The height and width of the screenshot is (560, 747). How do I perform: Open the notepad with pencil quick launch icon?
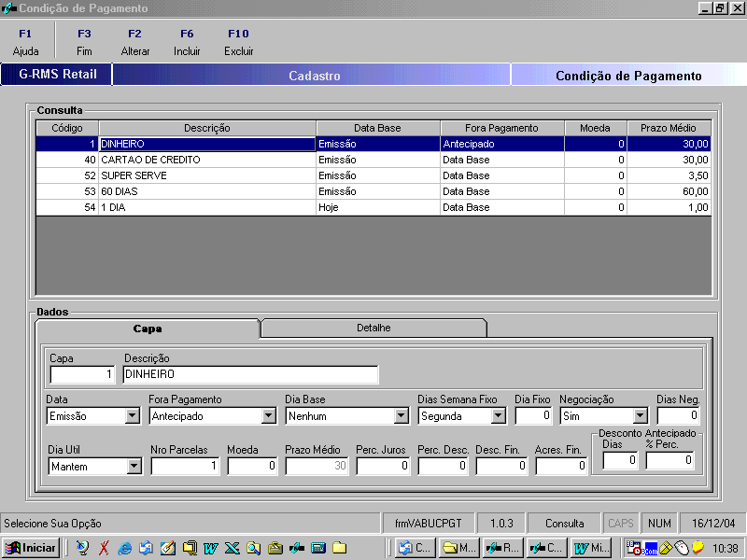coord(167,548)
